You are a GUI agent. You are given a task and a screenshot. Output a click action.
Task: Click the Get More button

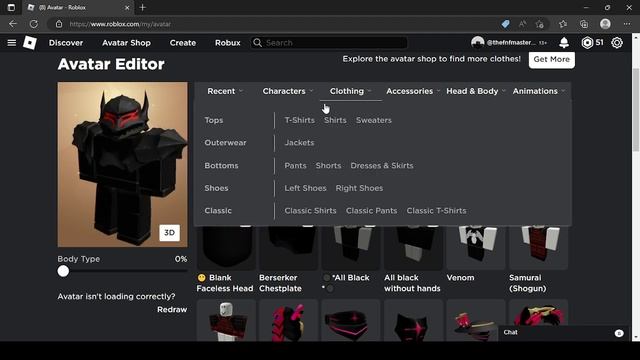(x=551, y=59)
